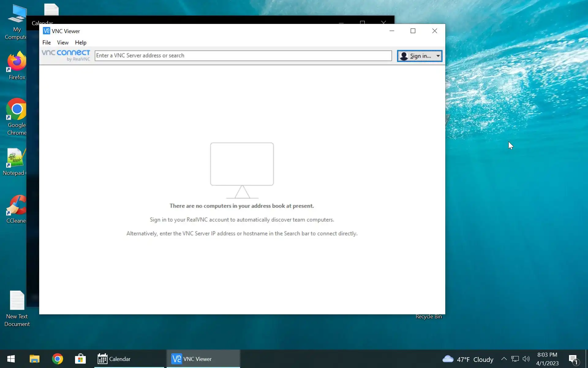
Task: Open Firefox from the desktop shortcut
Action: tap(17, 61)
